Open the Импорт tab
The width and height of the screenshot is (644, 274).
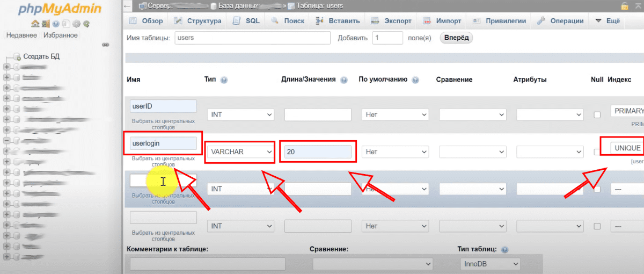442,21
